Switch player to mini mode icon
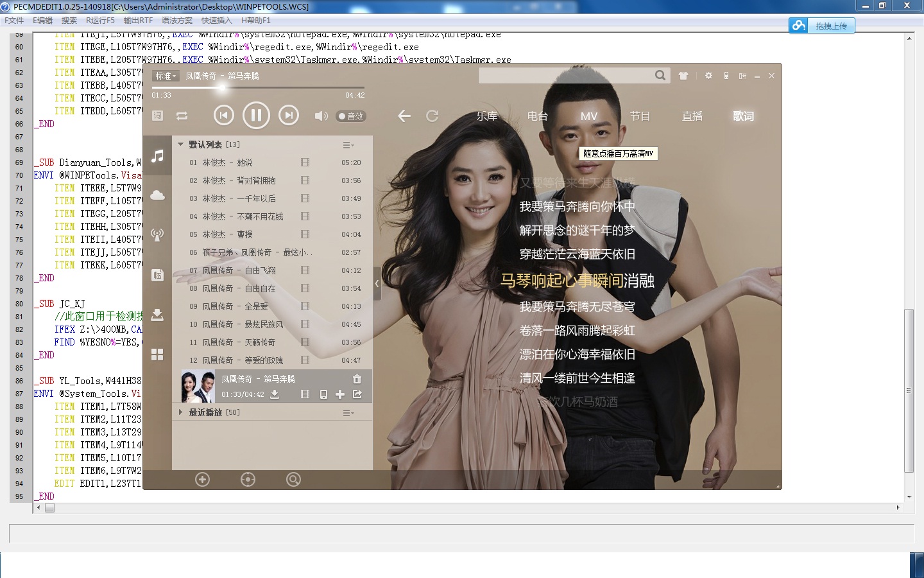Viewport: 924px width, 578px height. tap(742, 76)
